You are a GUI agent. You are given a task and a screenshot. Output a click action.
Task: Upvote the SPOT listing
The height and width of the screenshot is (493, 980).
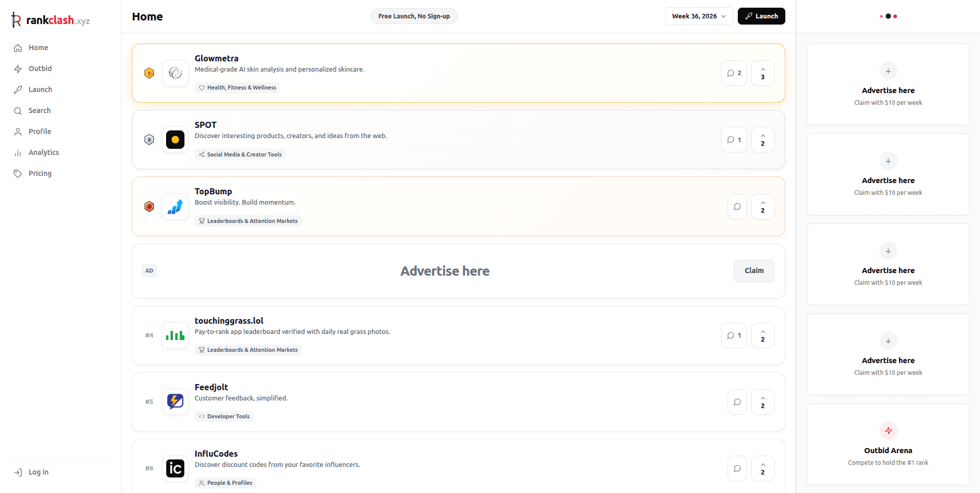click(763, 140)
